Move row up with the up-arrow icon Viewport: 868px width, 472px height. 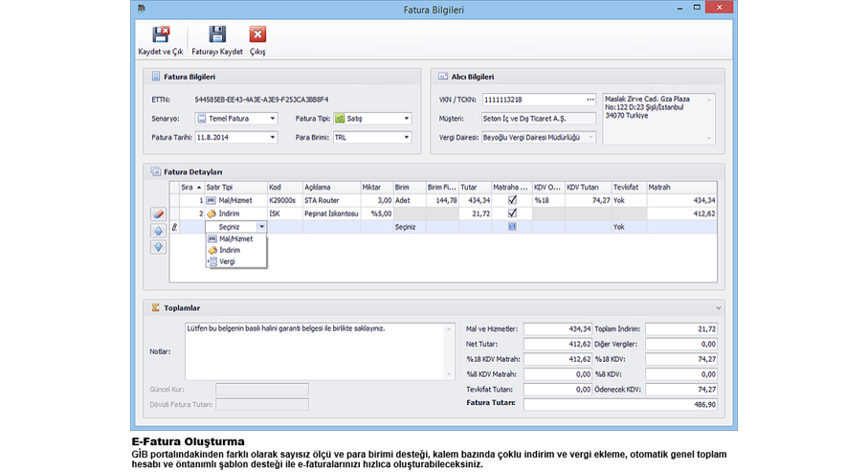[159, 231]
